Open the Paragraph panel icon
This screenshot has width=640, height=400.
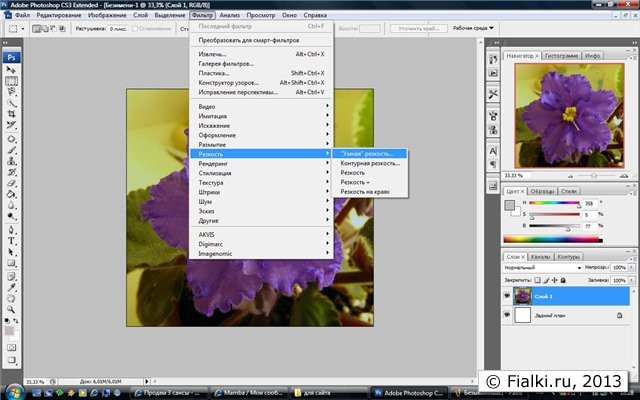coord(493,164)
